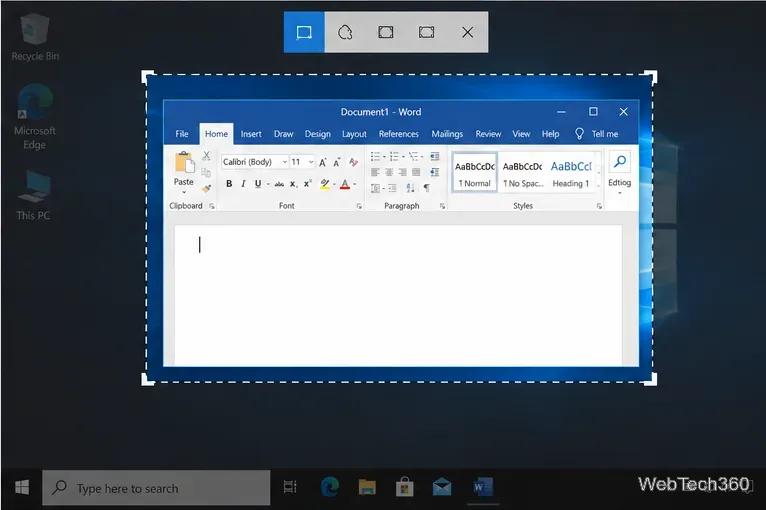Open the Clipboard pane launcher
Screen dimensions: 766x510
pos(212,206)
